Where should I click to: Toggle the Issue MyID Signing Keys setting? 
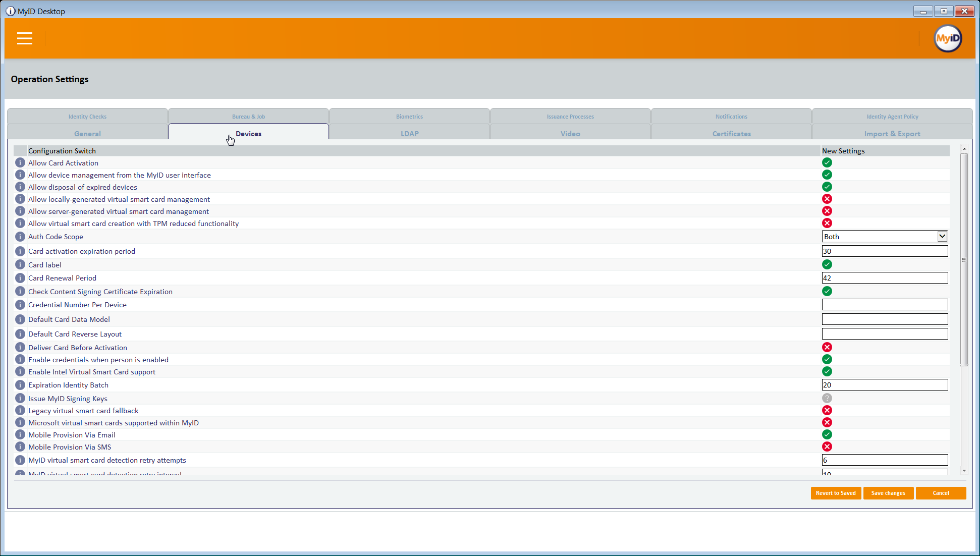827,399
